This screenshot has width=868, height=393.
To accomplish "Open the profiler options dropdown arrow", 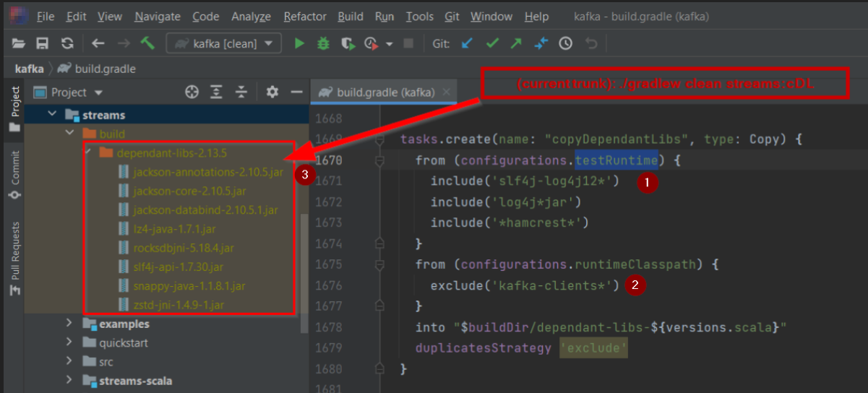I will [x=390, y=44].
